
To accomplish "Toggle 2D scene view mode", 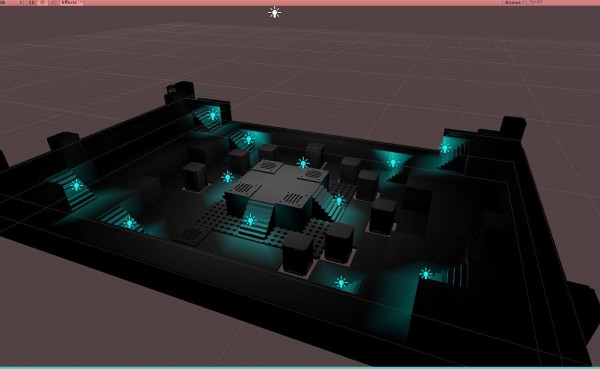I will (32, 2).
